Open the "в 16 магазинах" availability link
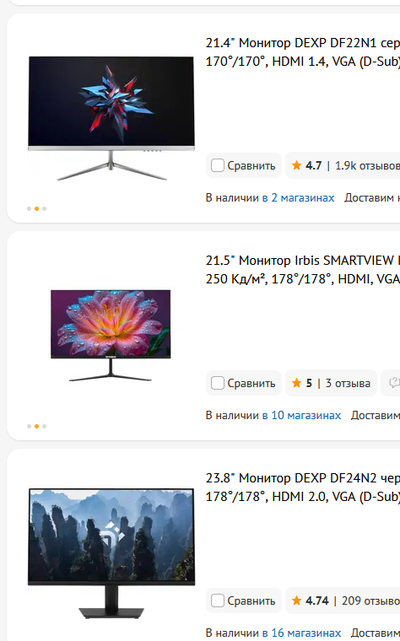Screen dimensions: 400x641 coord(301,633)
